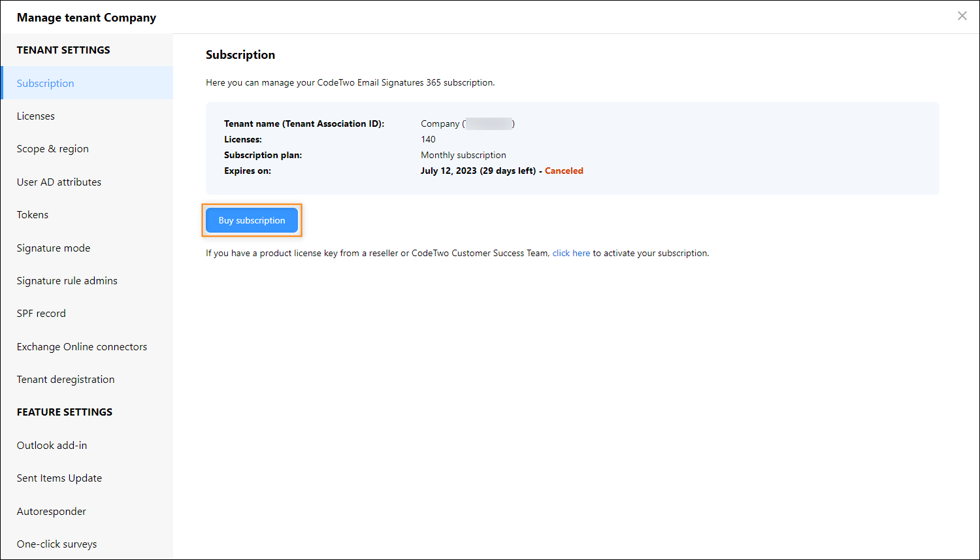
Task: Click the licenses value 140
Action: [x=428, y=139]
